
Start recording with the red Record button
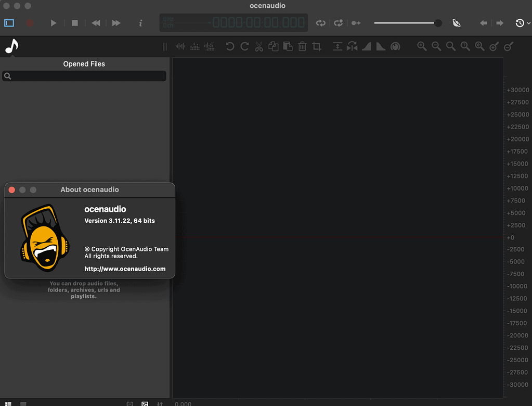point(30,23)
